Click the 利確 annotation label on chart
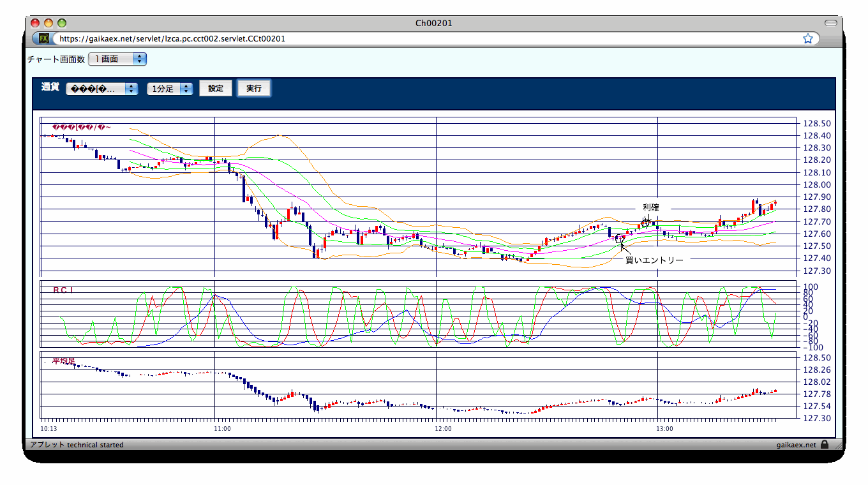868x485 pixels. coord(651,207)
